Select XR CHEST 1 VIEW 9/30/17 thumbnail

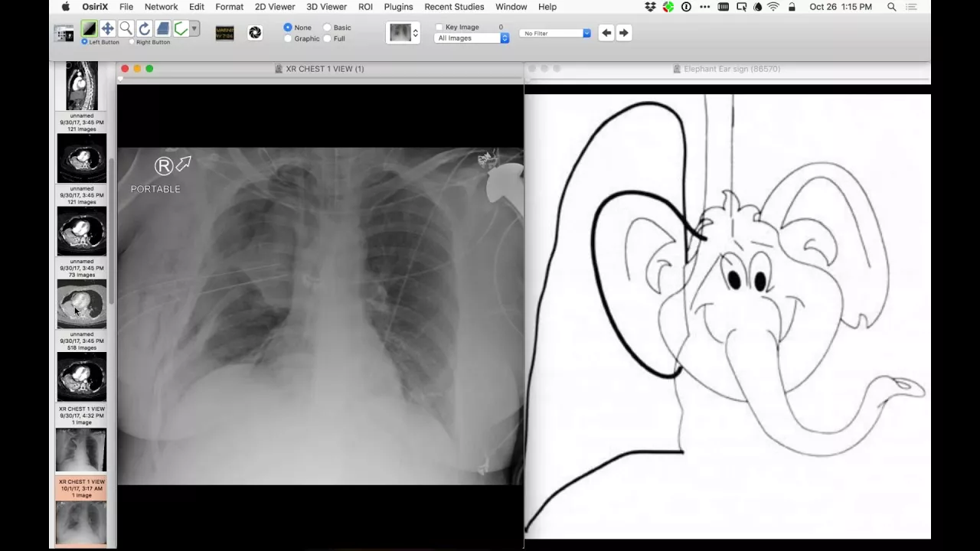point(81,449)
